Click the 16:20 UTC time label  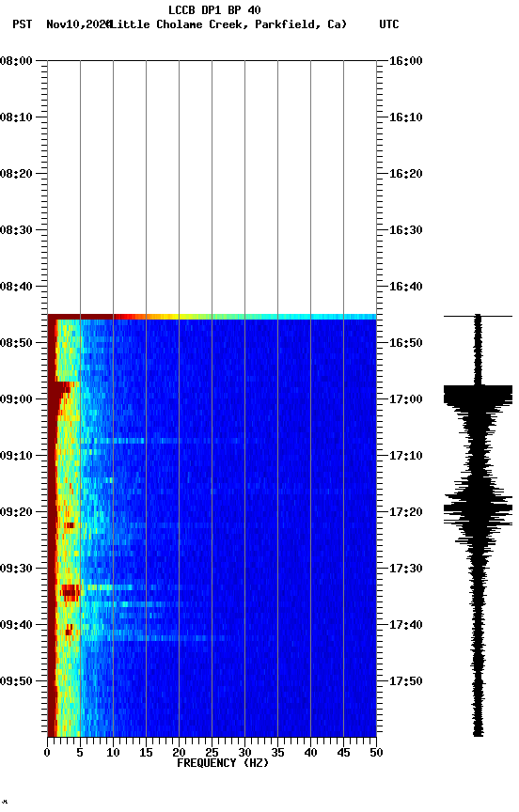(406, 174)
